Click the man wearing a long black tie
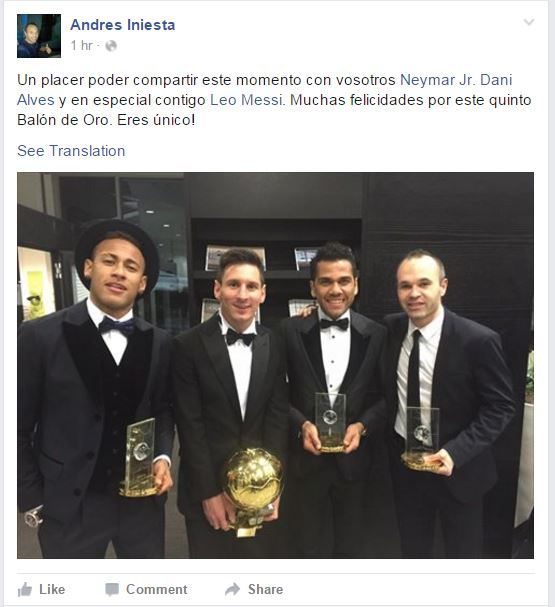The width and height of the screenshot is (555, 607). tap(449, 403)
